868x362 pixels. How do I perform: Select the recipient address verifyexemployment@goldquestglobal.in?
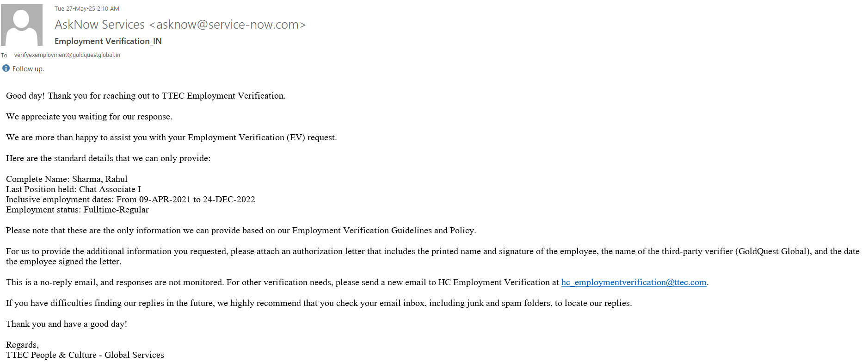tap(67, 55)
